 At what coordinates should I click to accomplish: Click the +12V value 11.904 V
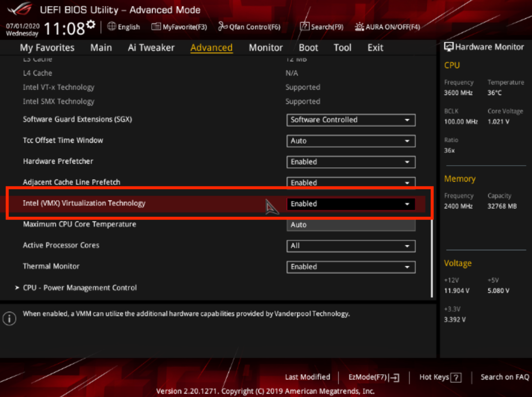[457, 291]
